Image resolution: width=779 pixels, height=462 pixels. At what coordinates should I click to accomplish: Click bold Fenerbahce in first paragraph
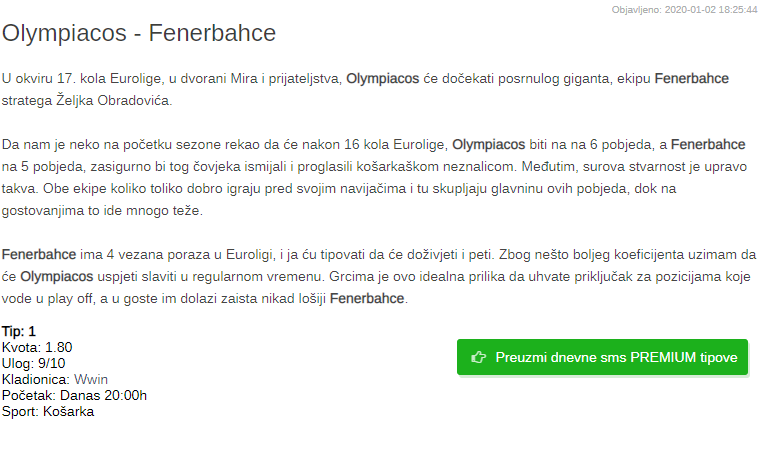click(692, 78)
